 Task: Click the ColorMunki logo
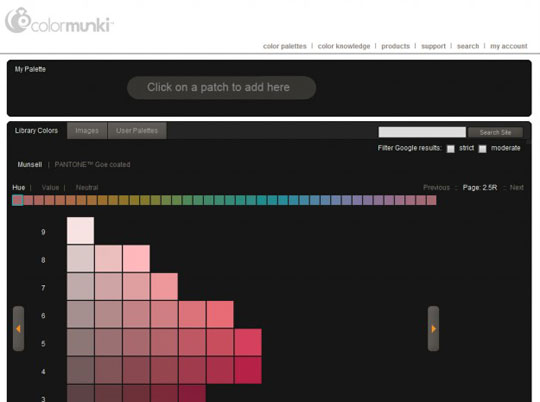pyautogui.click(x=59, y=21)
